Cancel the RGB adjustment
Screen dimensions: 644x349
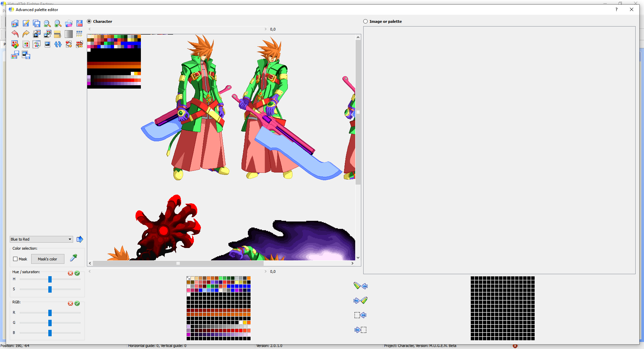pos(70,303)
